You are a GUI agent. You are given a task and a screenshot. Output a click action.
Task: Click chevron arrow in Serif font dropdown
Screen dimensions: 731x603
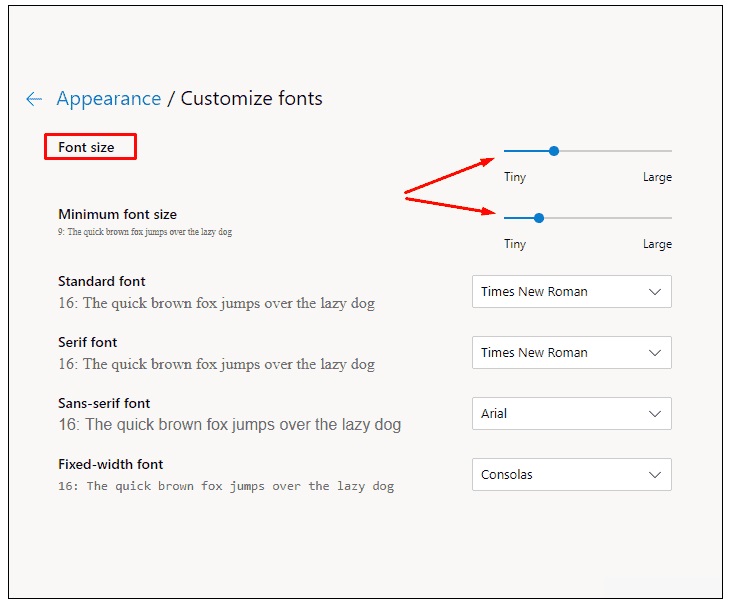pyautogui.click(x=655, y=353)
